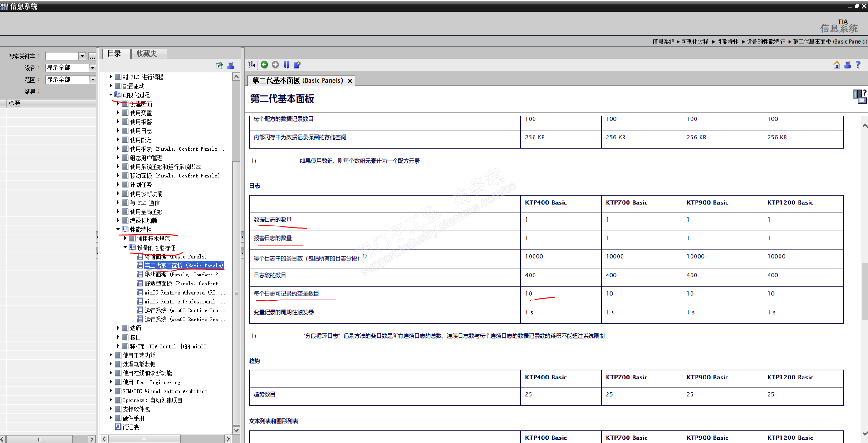
Task: Click the book icon of 设备的性能特征
Action: [x=132, y=247]
